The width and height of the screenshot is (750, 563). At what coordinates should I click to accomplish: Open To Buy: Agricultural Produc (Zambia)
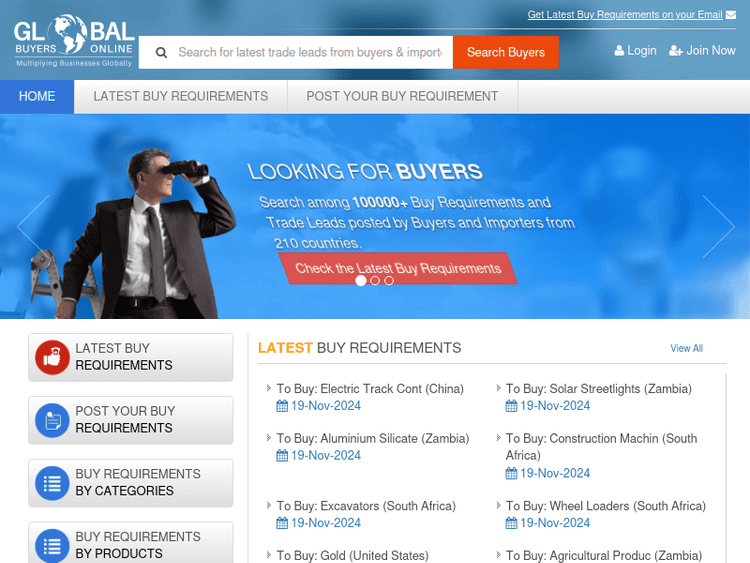604,556
